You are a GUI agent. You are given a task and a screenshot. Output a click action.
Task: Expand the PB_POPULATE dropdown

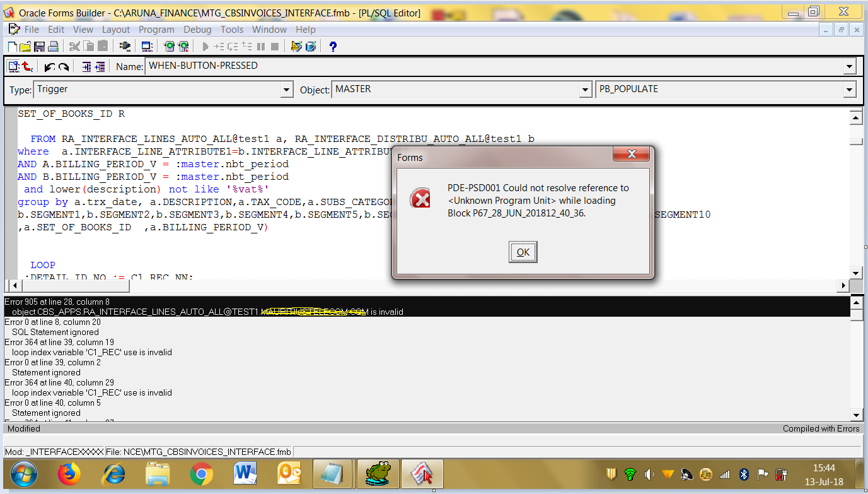point(850,89)
